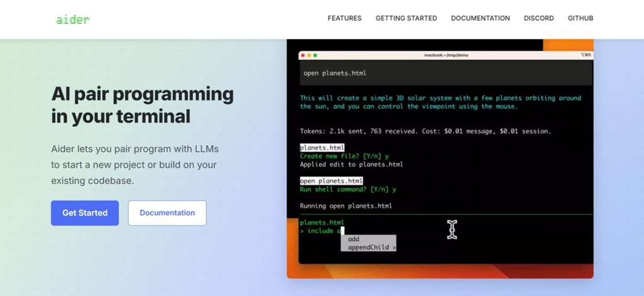Viewport: 644px width, 296px height.
Task: Click the red close dot in terminal
Action: tap(303, 55)
